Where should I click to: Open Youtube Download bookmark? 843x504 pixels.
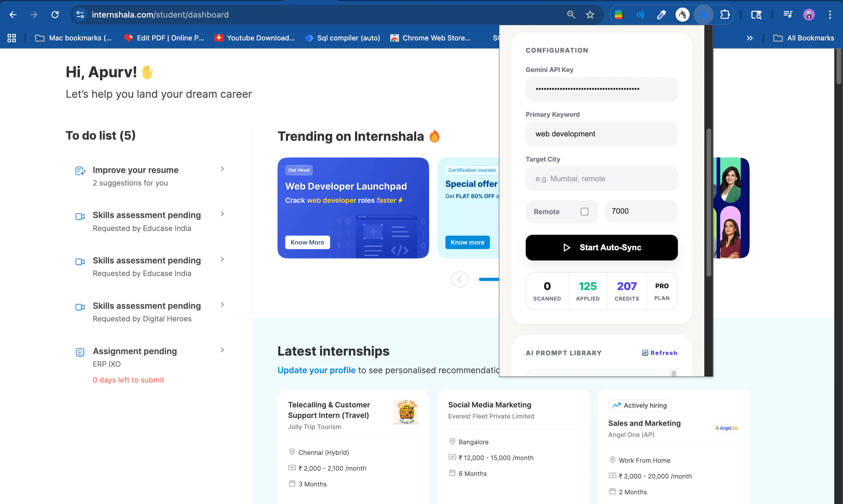(x=255, y=38)
